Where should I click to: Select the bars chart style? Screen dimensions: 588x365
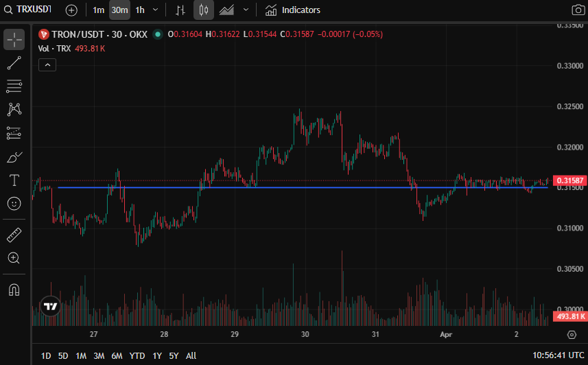(180, 10)
